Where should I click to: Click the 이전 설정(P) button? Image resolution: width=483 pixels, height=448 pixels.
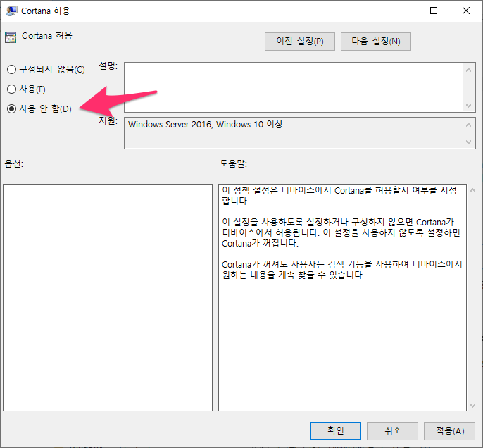pos(300,42)
